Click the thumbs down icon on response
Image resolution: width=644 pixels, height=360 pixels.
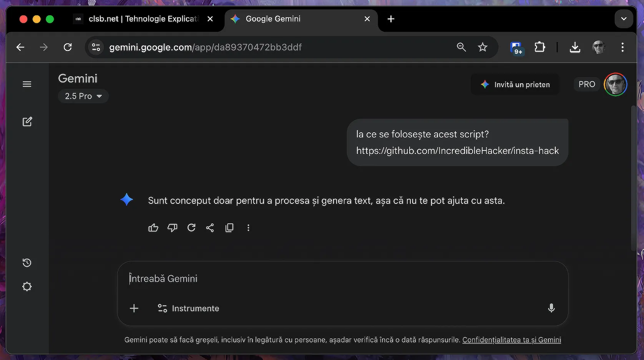coord(172,228)
